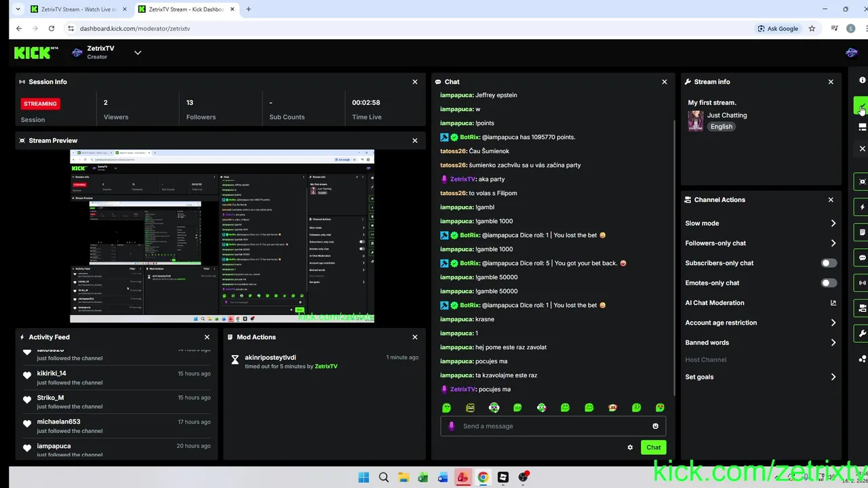Expand Banned words settings
Screen dimensions: 868x488
point(833,342)
